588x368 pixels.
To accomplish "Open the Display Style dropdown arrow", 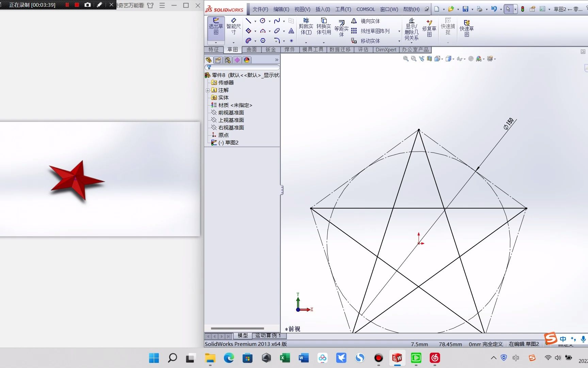I will pyautogui.click(x=454, y=59).
